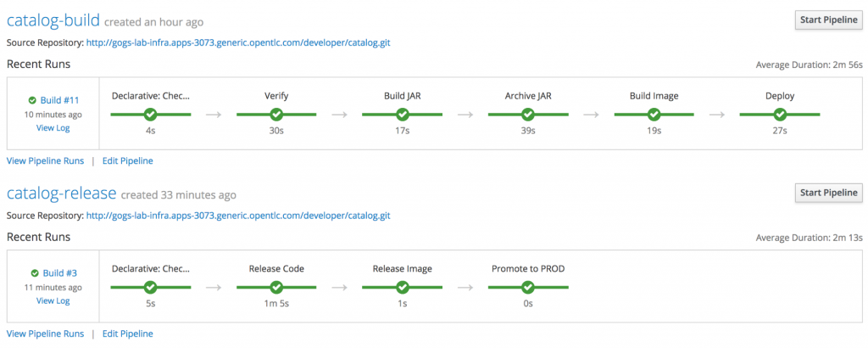View Log for Build #11
This screenshot has height=348, width=868.
(x=53, y=128)
